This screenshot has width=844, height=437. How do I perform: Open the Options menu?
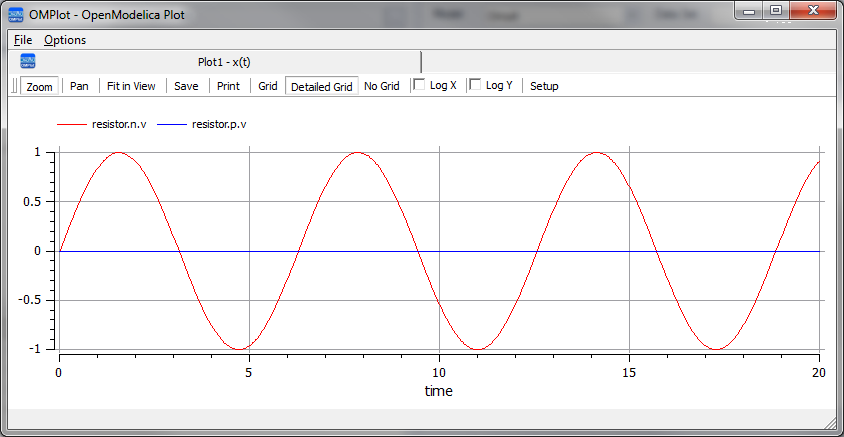[x=65, y=40]
